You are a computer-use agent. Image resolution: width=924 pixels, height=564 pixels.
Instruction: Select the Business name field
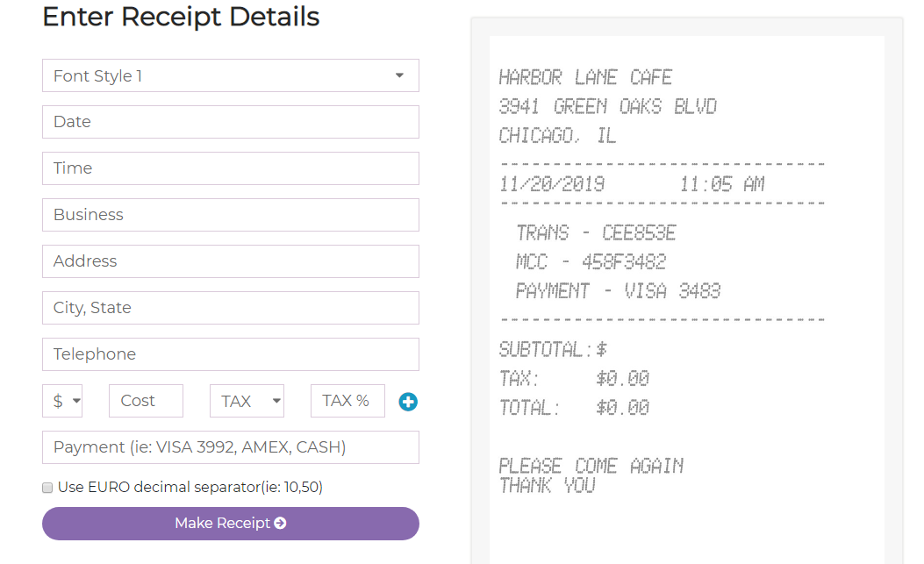[x=231, y=215]
